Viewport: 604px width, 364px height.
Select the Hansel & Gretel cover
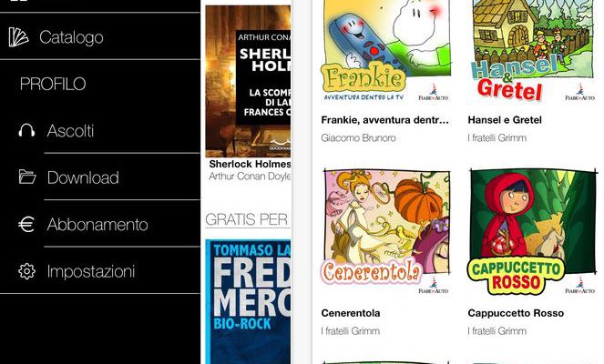tap(533, 52)
